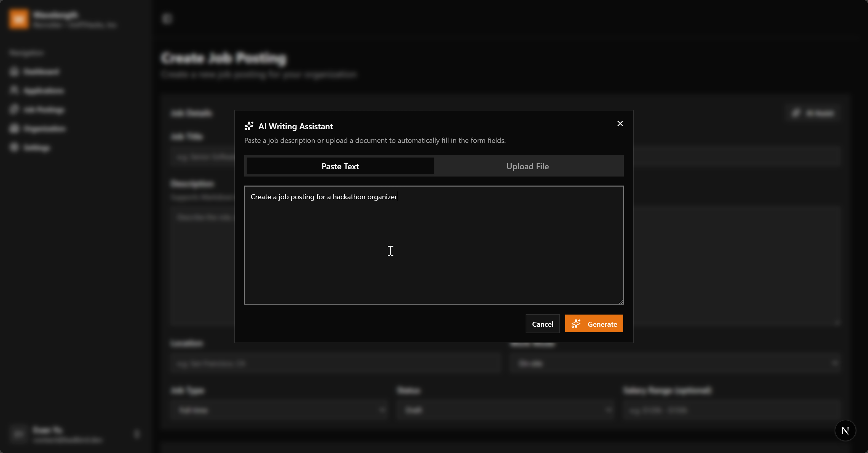The image size is (868, 453).
Task: Click the sidebar collapse toggle icon
Action: pos(167,19)
